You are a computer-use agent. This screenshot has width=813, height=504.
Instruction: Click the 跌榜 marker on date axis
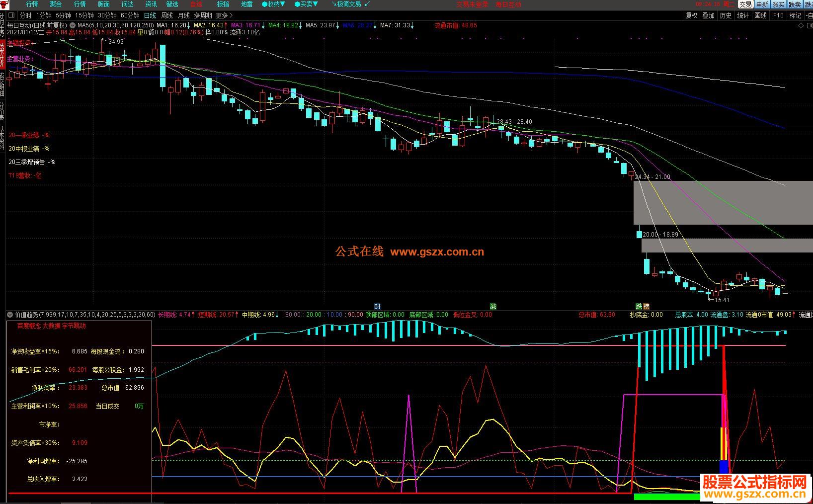(x=643, y=306)
